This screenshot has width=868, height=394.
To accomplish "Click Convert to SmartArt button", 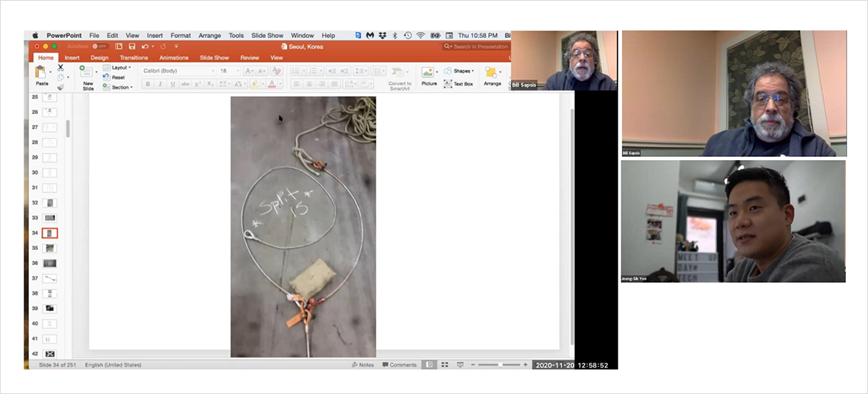I will coord(398,77).
